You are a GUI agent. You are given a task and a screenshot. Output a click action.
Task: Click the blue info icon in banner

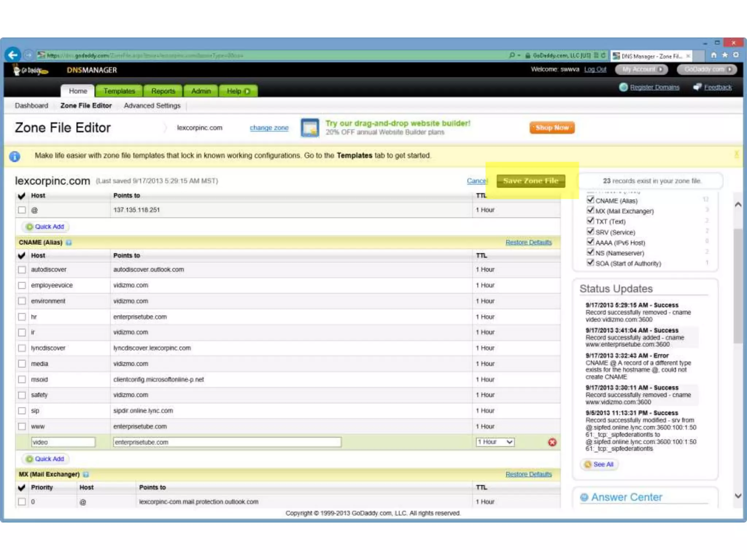15,156
